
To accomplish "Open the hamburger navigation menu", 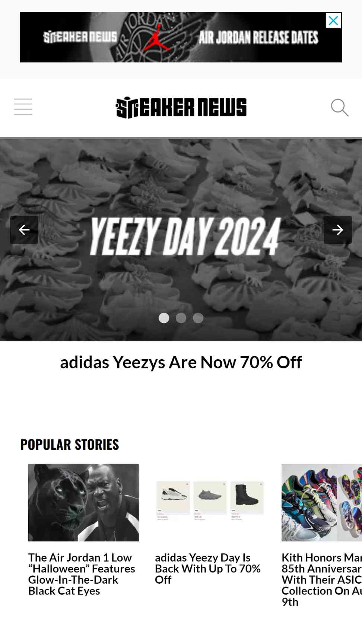I will [23, 107].
